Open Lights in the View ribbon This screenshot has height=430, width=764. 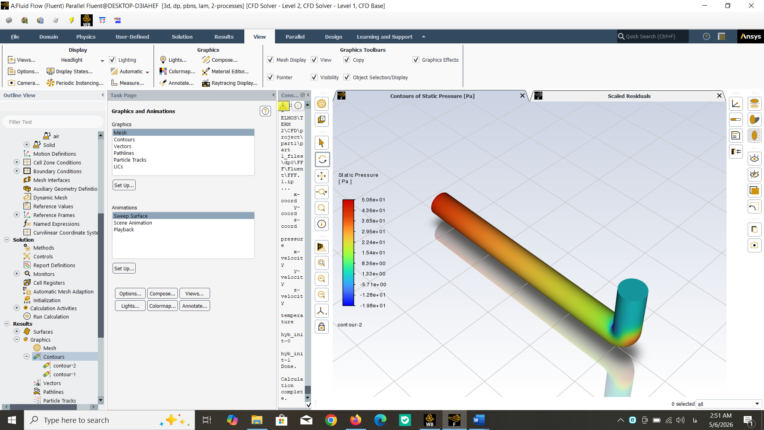pos(173,60)
